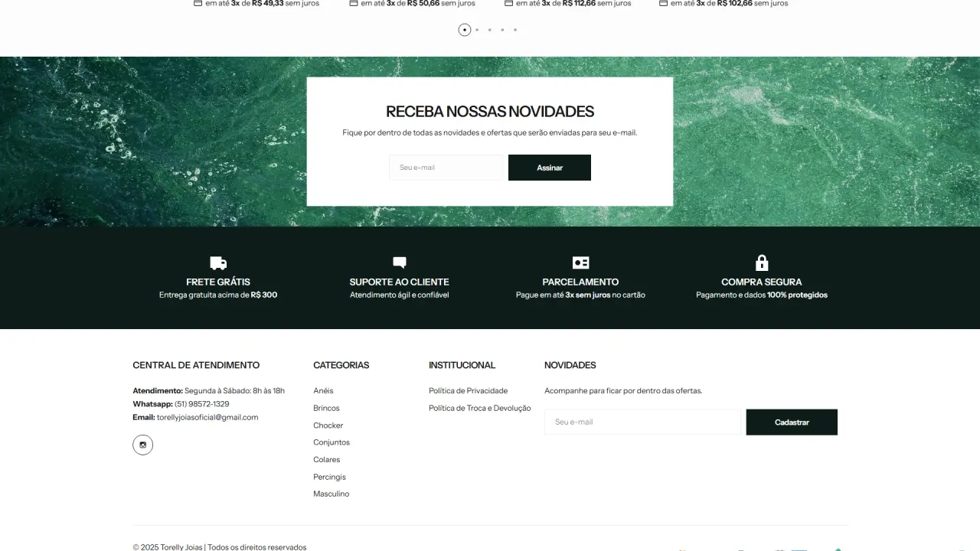Open the Brincos category link
980x551 pixels.
pyautogui.click(x=326, y=408)
